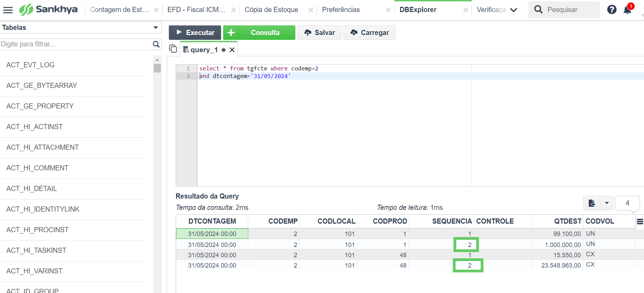644x293 pixels.
Task: Switch to Contagem de Estoque tab
Action: coord(119,10)
